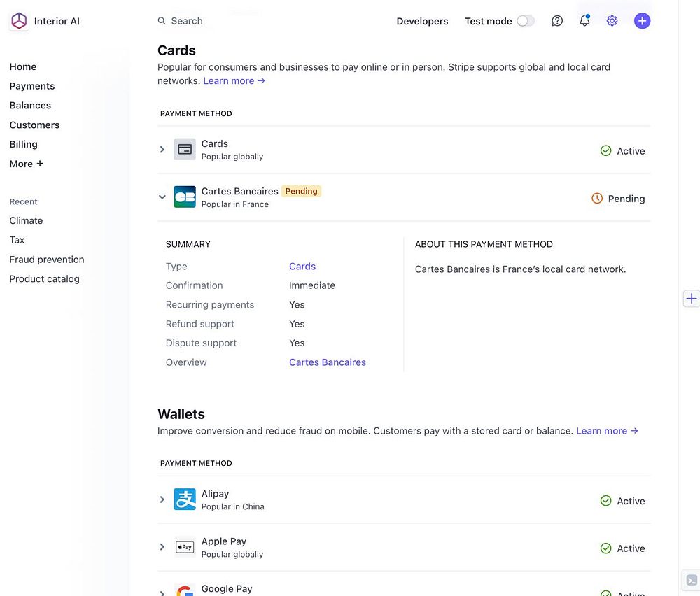Open the terminal icon at bottom right
The height and width of the screenshot is (596, 700).
point(692,580)
